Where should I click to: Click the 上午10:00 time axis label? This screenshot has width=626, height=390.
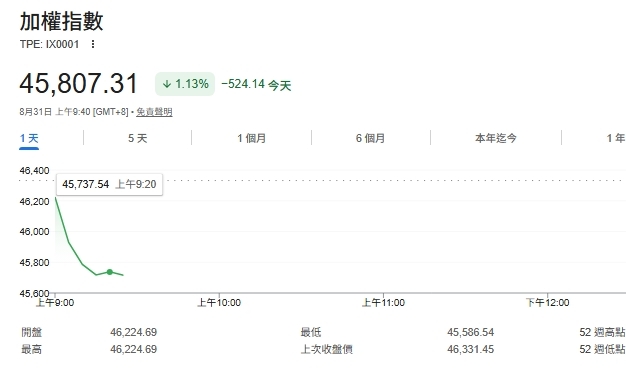pos(219,303)
